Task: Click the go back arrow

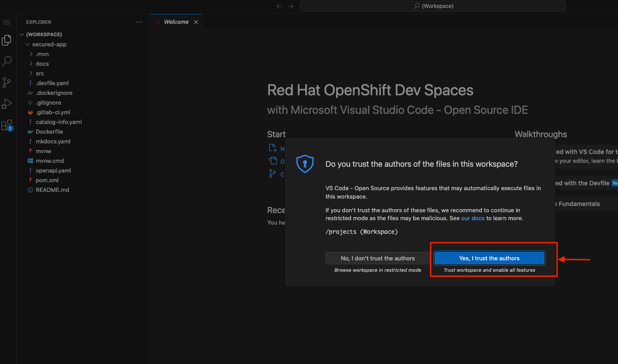Action: (279, 6)
